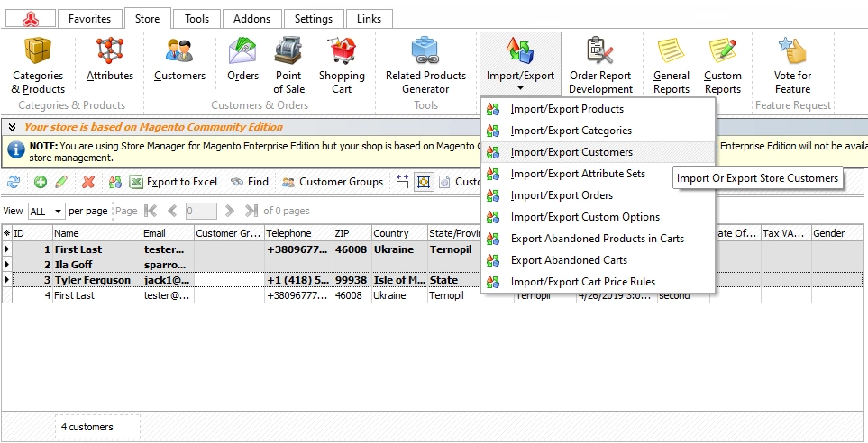
Task: Choose Export Abandoned Carts menu item
Action: [598, 260]
